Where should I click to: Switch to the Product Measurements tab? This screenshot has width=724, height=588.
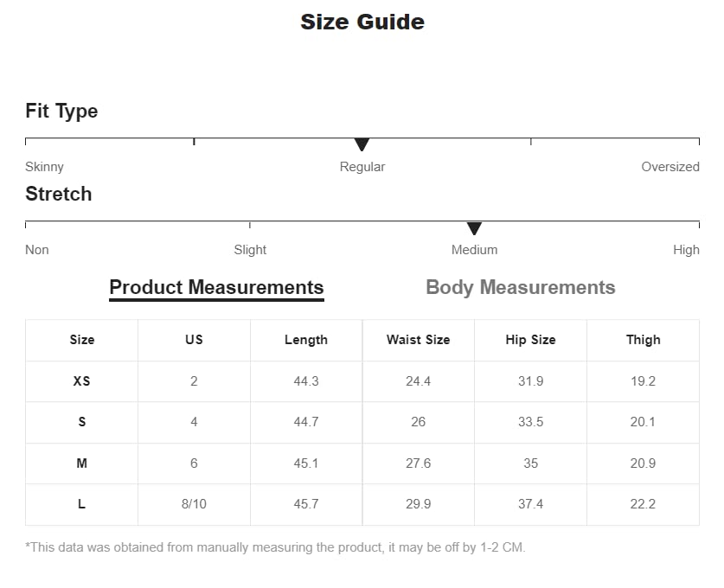tap(216, 288)
